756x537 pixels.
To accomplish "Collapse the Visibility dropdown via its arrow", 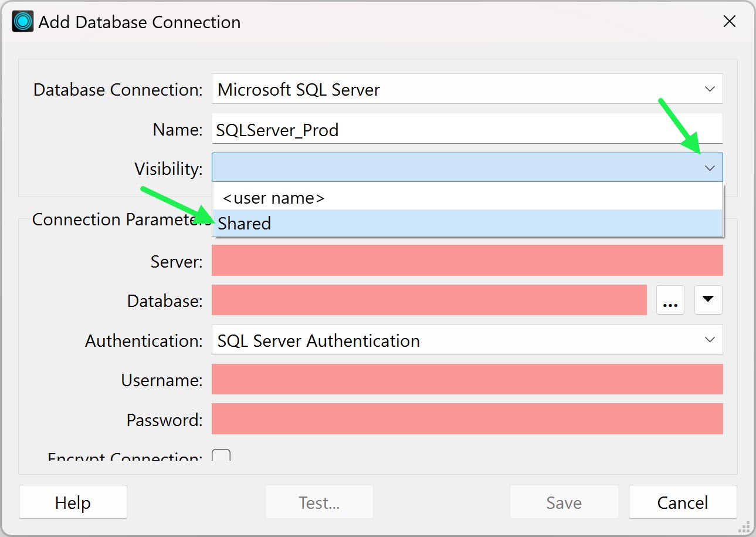I will point(710,168).
